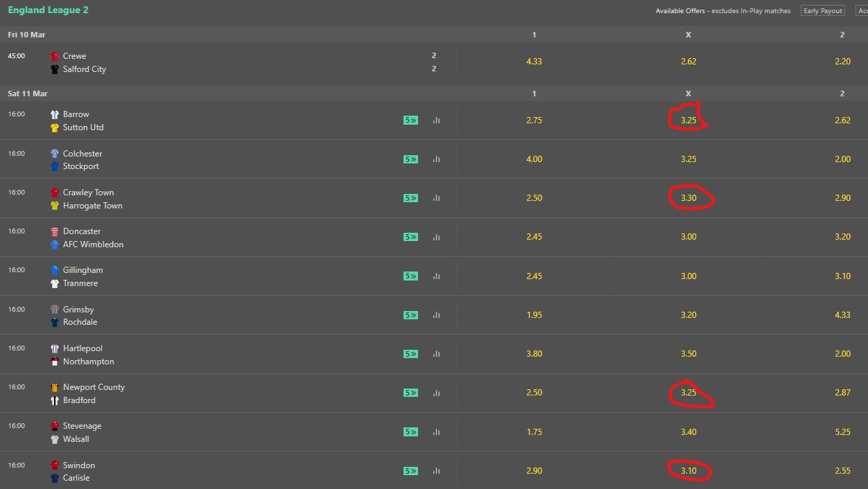
Task: Click the green 5 markets badge for Barrow
Action: coord(411,121)
